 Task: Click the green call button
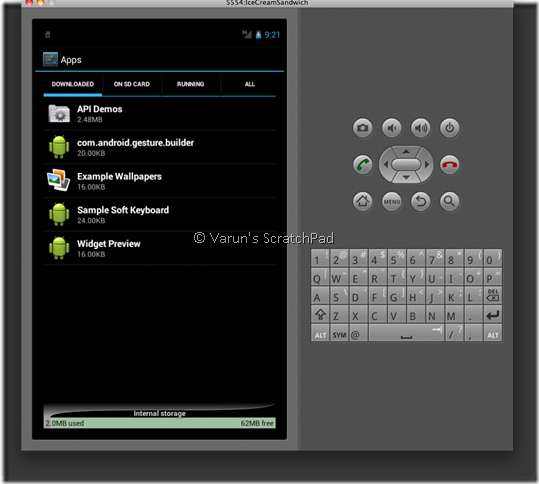(362, 165)
